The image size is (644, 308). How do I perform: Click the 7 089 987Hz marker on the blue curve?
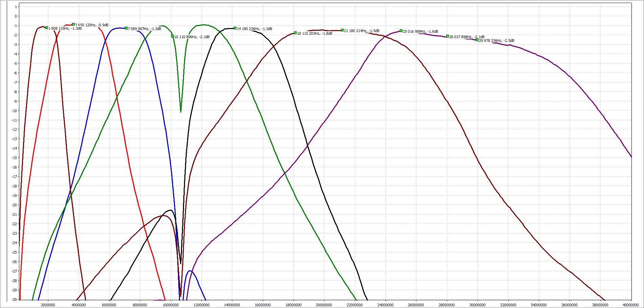click(126, 28)
